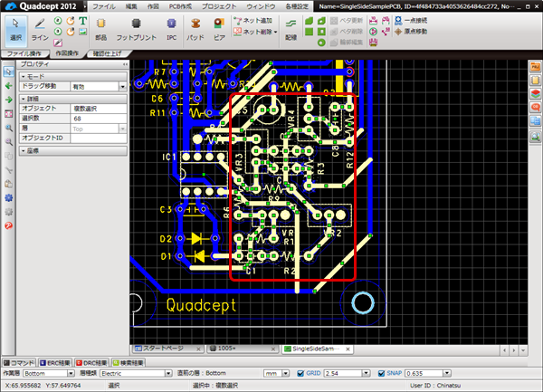Open the ウィンドウ menu
543x392 pixels.
pyautogui.click(x=262, y=6)
